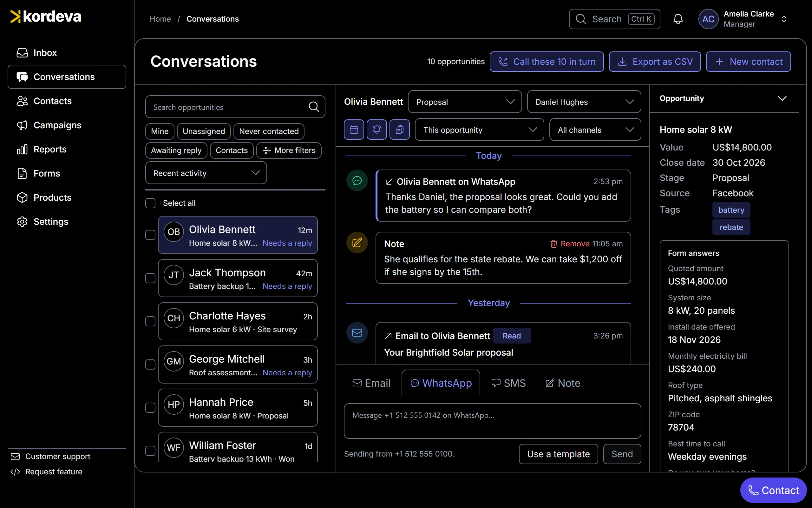This screenshot has height=508, width=812.
Task: Check the George Mitchell row checkbox
Action: 150,364
